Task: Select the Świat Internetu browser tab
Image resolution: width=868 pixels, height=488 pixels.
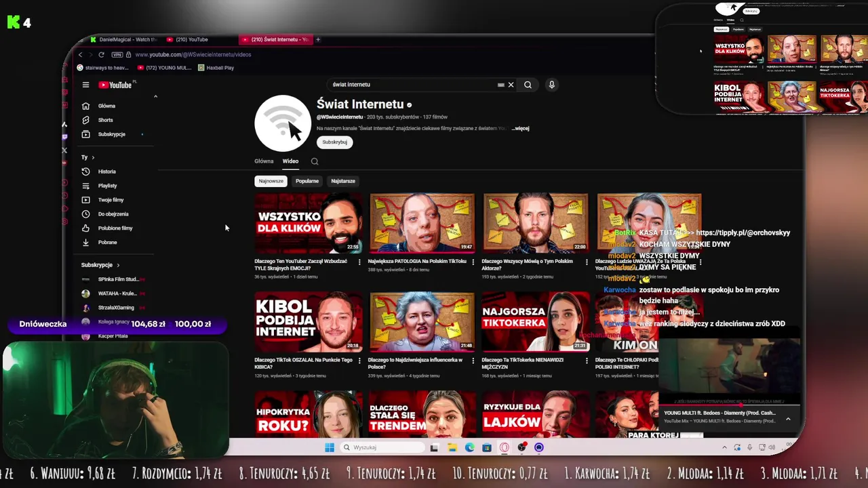Action: 276,39
